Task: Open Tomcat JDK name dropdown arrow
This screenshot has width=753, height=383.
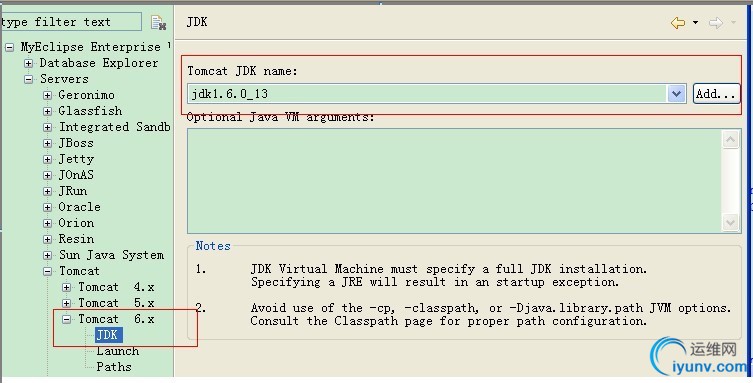Action: (x=676, y=94)
